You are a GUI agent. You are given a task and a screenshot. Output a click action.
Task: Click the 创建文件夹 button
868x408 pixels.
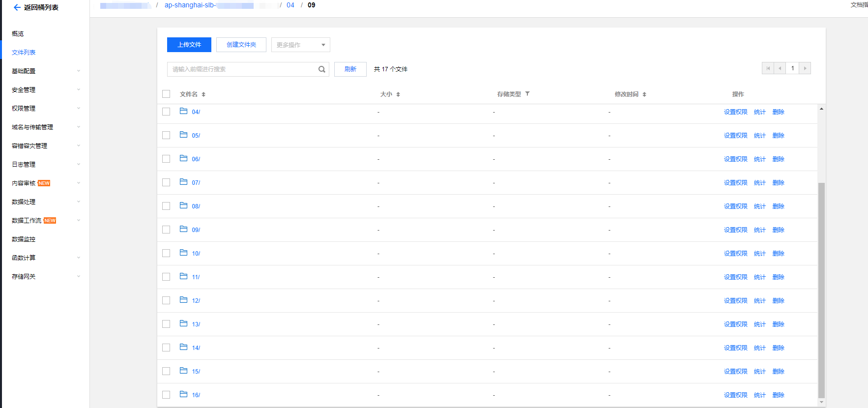pyautogui.click(x=241, y=45)
